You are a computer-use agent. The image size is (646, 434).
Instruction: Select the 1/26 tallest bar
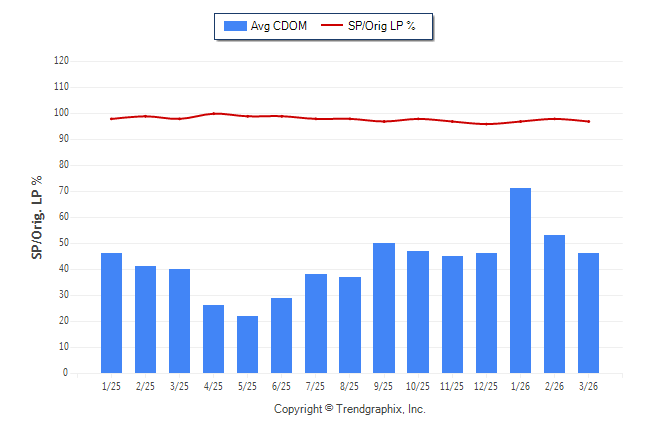[520, 280]
